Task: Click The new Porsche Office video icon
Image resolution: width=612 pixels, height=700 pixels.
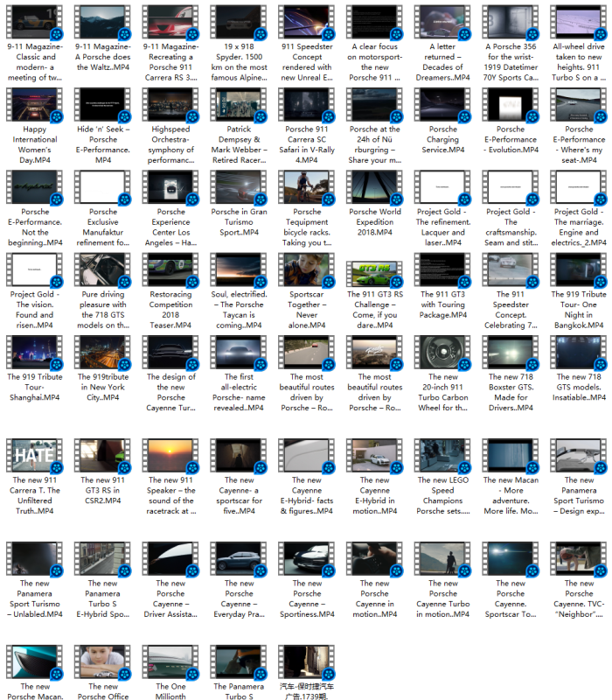Action: click(x=102, y=661)
